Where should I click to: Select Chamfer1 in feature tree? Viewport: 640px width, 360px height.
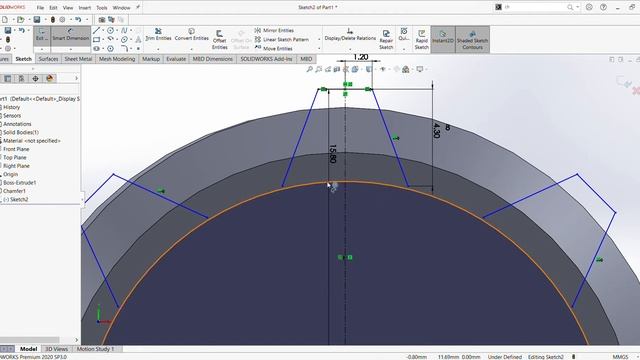(14, 191)
